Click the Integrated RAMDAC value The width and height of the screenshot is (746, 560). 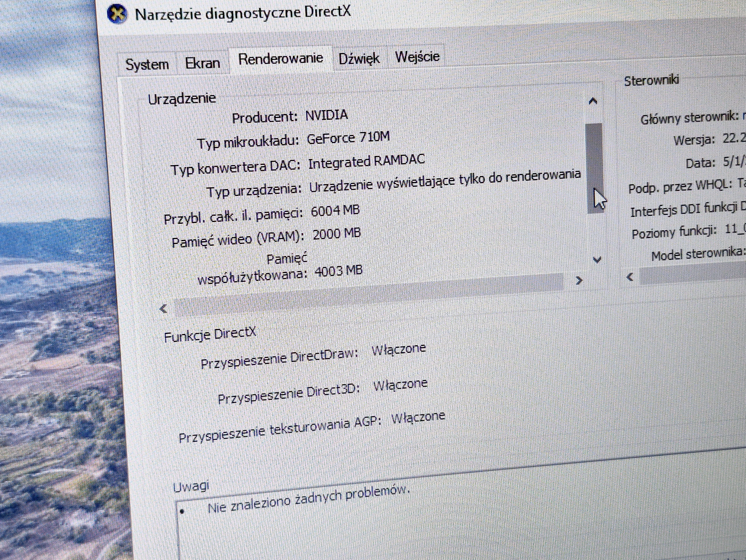point(366,162)
